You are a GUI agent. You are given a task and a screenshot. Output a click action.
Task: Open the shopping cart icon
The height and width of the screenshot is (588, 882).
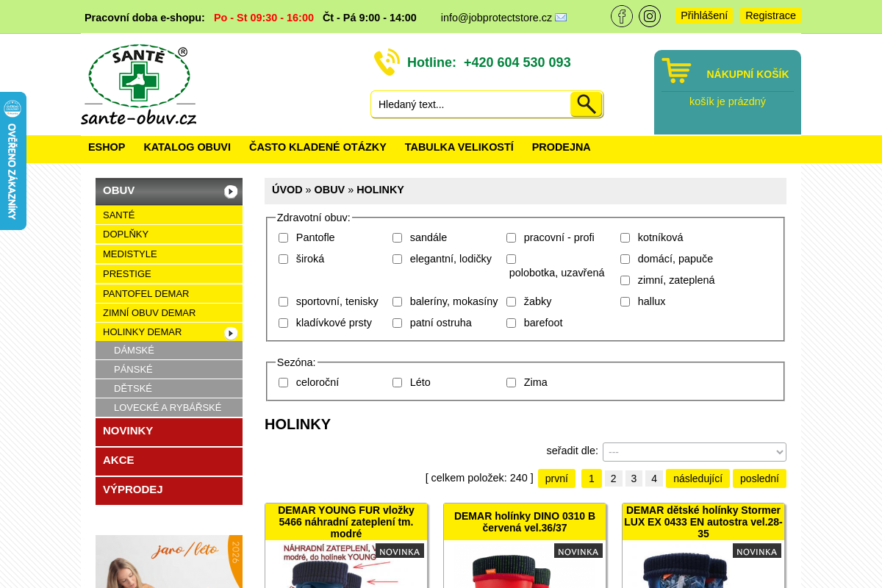pyautogui.click(x=676, y=68)
